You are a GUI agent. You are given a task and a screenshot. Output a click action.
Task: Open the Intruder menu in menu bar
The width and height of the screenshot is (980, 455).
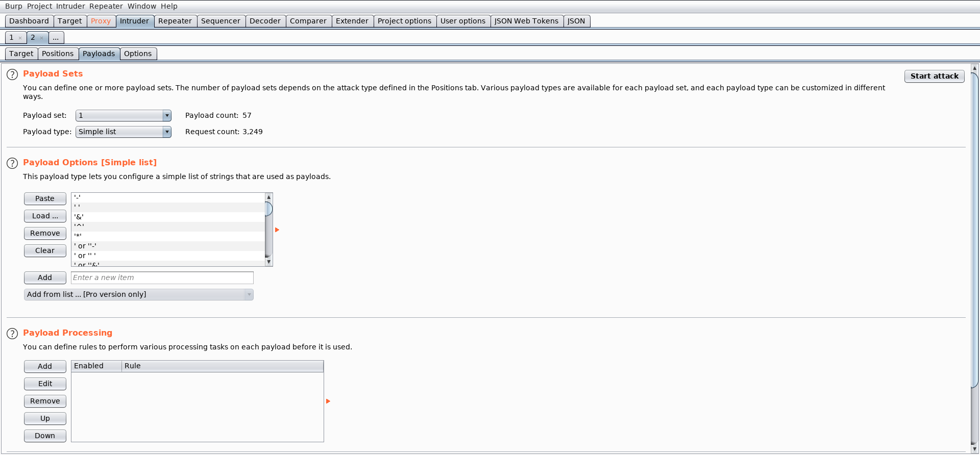(70, 6)
